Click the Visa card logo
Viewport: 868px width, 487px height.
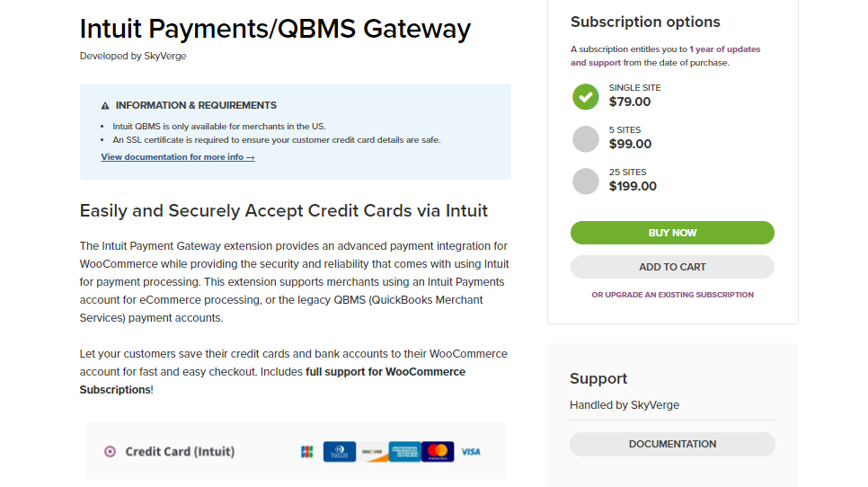pyautogui.click(x=471, y=452)
